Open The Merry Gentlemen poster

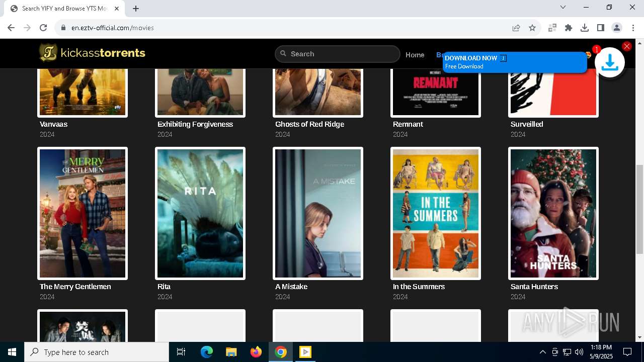(x=83, y=213)
